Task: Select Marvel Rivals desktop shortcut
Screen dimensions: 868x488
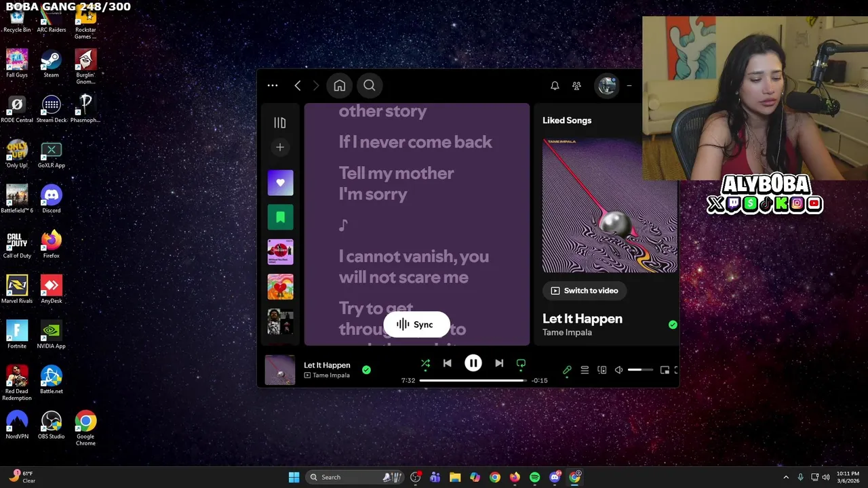Action: tap(17, 290)
